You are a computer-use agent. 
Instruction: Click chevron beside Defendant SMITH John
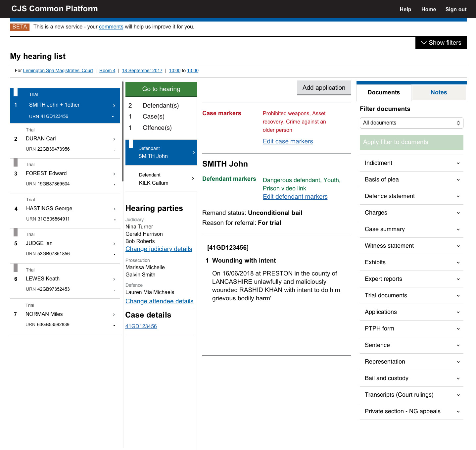194,152
